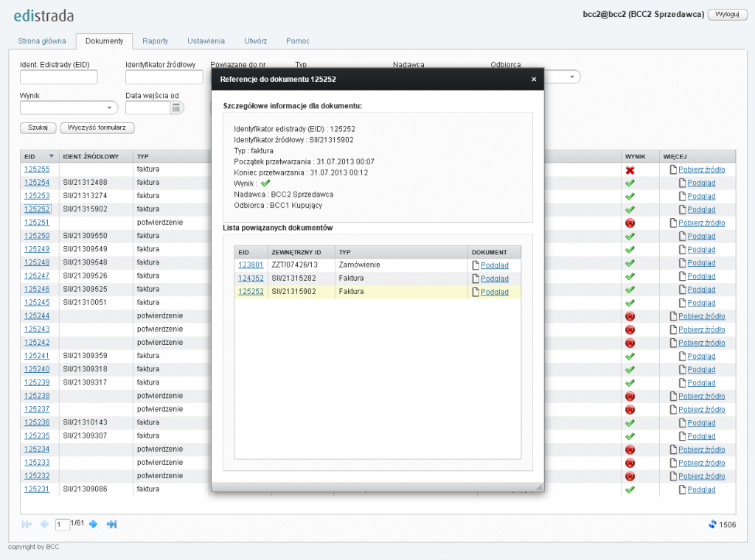The width and height of the screenshot is (755, 560).
Task: Click the refresh icon beside 1506
Action: click(x=712, y=524)
